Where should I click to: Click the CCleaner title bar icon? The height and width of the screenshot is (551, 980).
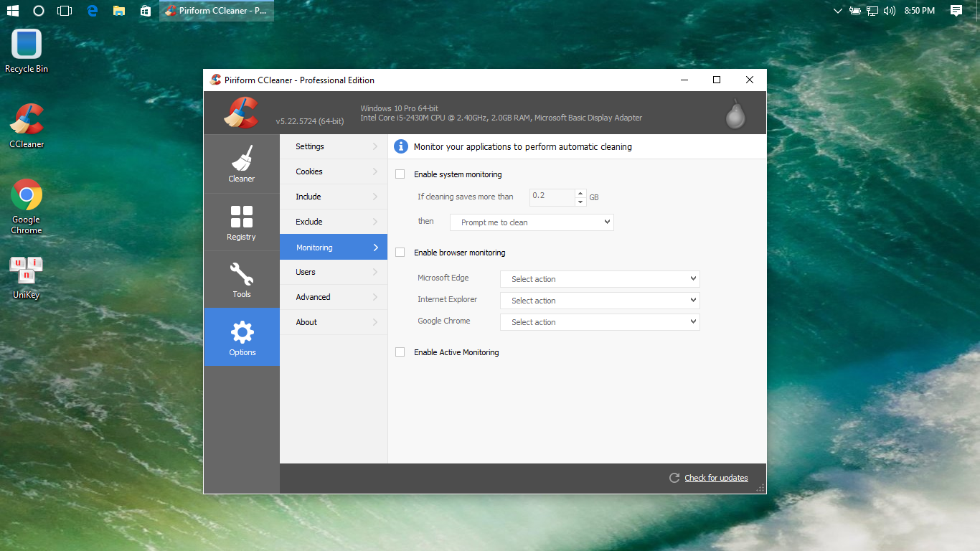pos(215,80)
